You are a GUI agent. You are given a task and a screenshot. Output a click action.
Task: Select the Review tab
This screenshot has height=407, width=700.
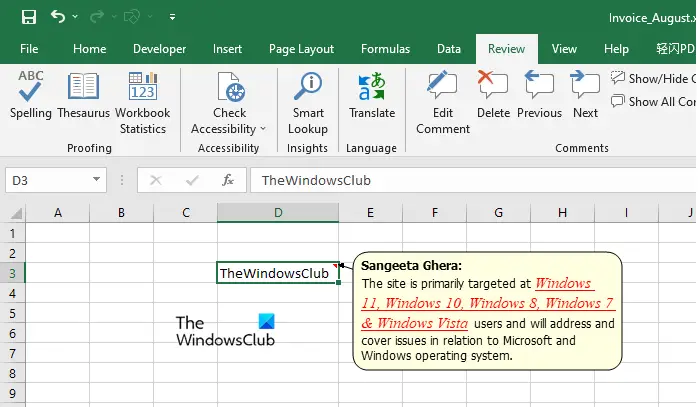point(506,49)
